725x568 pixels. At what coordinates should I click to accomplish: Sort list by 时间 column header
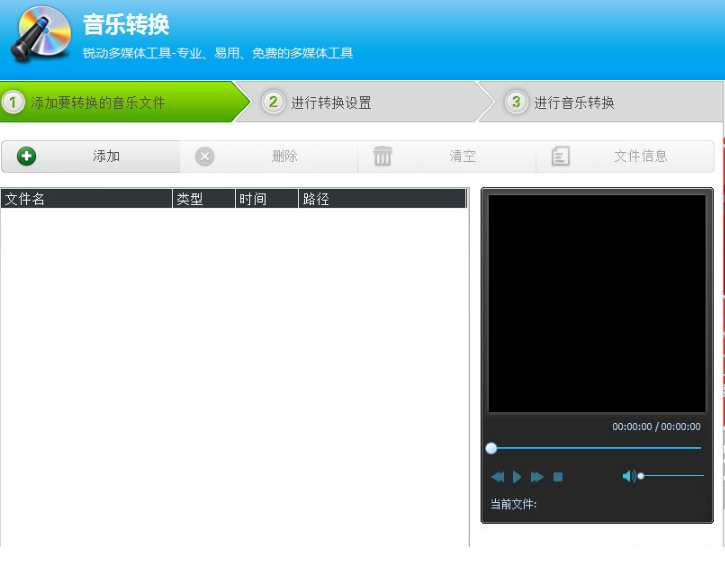(x=267, y=199)
